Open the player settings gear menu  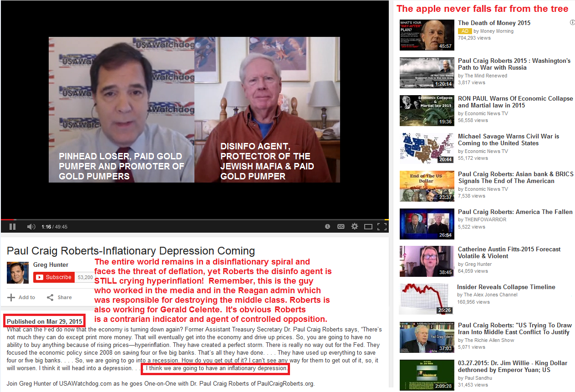tap(355, 226)
